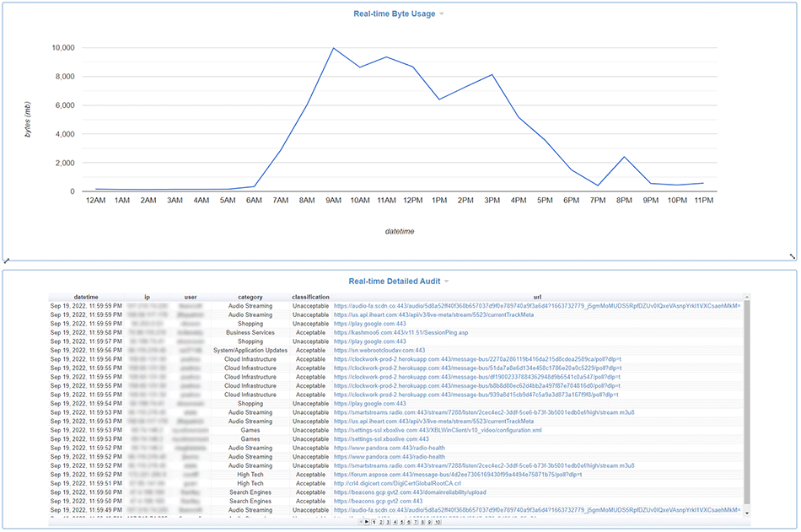Sort the table by the datetime column

pyautogui.click(x=86, y=297)
